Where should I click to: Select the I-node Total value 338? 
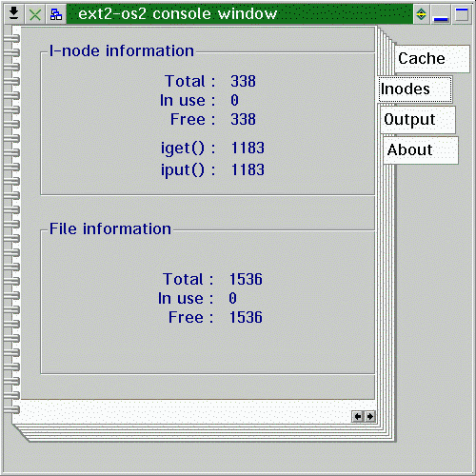point(243,81)
